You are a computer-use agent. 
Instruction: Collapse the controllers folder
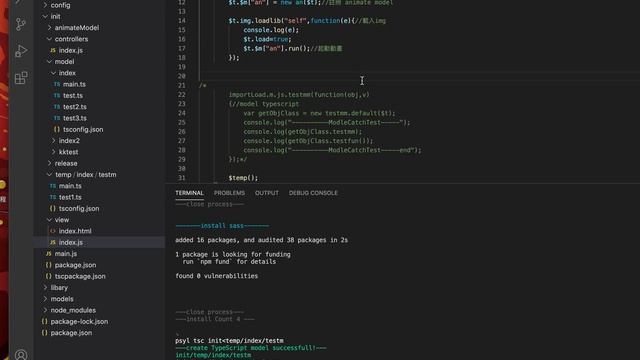71,39
